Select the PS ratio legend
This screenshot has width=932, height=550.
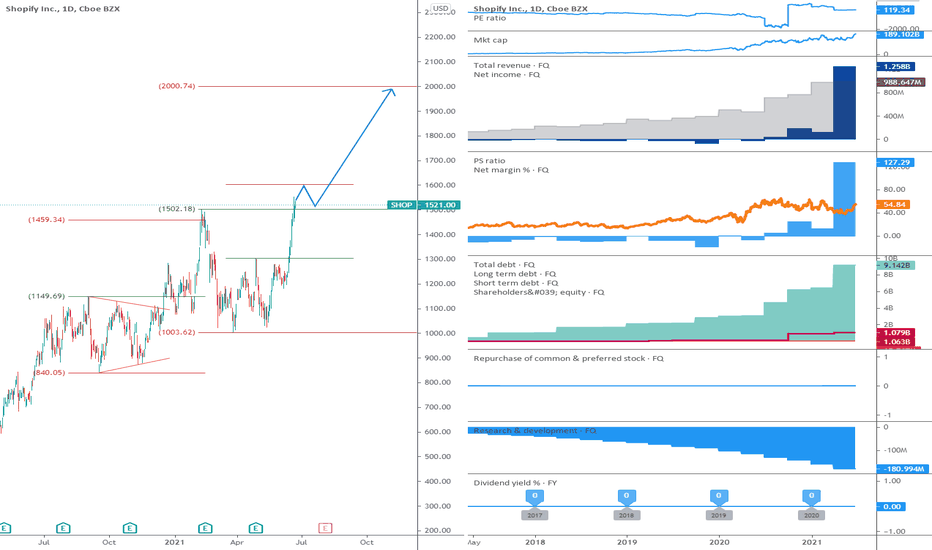click(489, 161)
